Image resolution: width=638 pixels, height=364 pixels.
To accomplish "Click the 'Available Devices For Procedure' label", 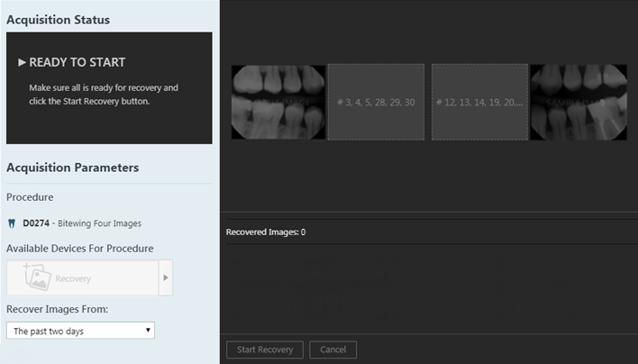I will pyautogui.click(x=79, y=248).
